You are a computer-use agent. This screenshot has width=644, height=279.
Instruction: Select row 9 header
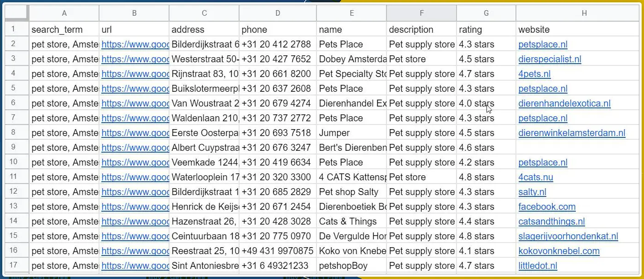(x=14, y=148)
